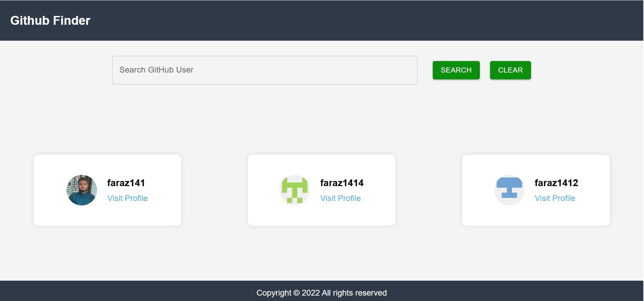Click the green SEARCH button

click(x=456, y=70)
